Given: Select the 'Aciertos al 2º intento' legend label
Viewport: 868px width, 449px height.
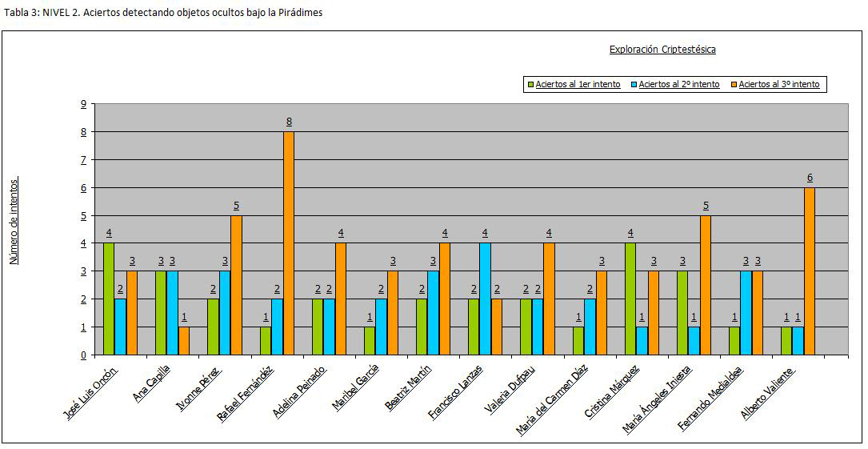Looking at the screenshot, I should tap(679, 84).
